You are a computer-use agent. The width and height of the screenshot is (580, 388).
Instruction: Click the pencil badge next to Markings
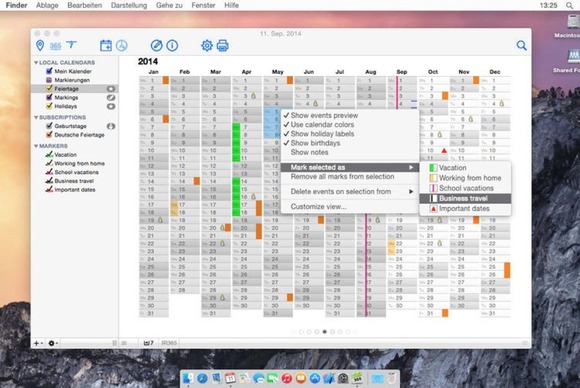pos(111,98)
